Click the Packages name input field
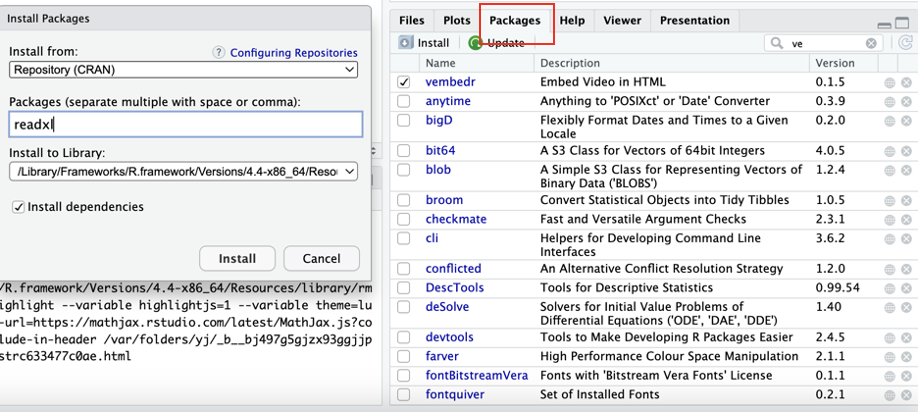Viewport: 922px width, 412px height. tap(185, 124)
